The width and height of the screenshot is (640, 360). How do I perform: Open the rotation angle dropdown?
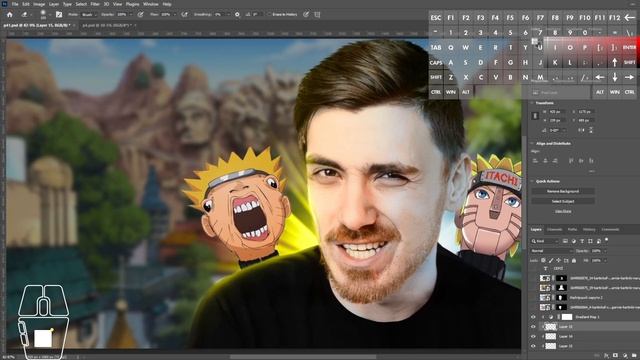point(564,130)
